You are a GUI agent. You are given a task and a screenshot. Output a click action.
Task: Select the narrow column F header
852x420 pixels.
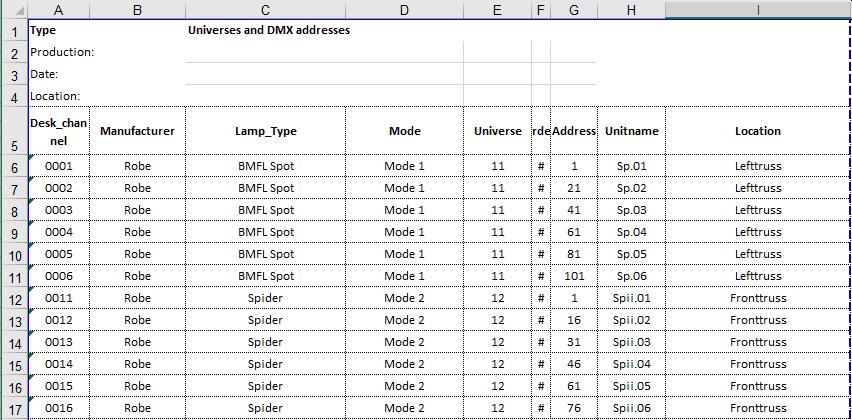pos(540,9)
